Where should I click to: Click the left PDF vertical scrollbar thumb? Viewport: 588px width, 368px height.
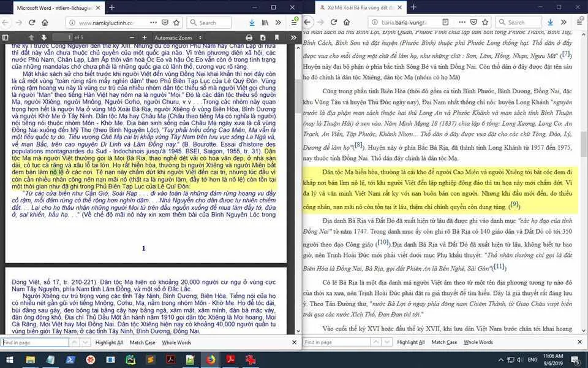(x=298, y=96)
